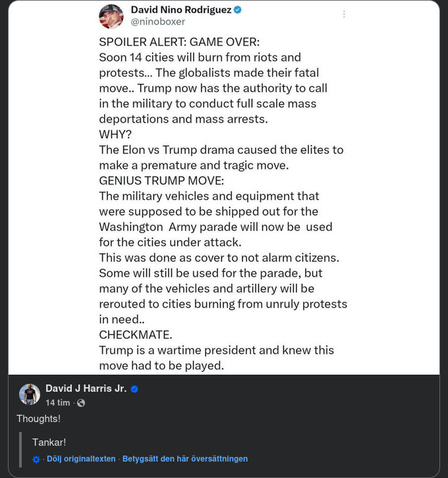
Task: Click the "GENIUS TRUMP MOVE:" line in tweet
Action: tap(161, 180)
